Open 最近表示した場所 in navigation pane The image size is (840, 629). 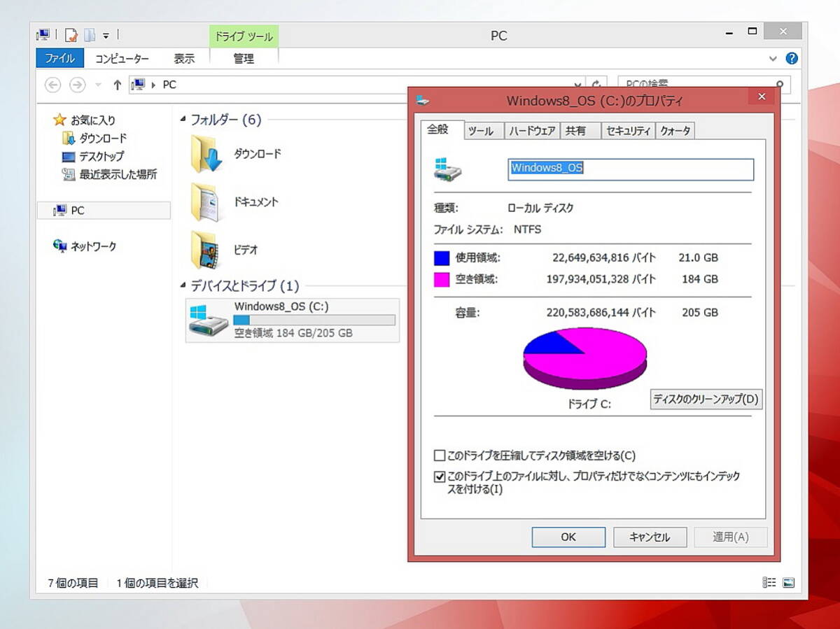[118, 175]
